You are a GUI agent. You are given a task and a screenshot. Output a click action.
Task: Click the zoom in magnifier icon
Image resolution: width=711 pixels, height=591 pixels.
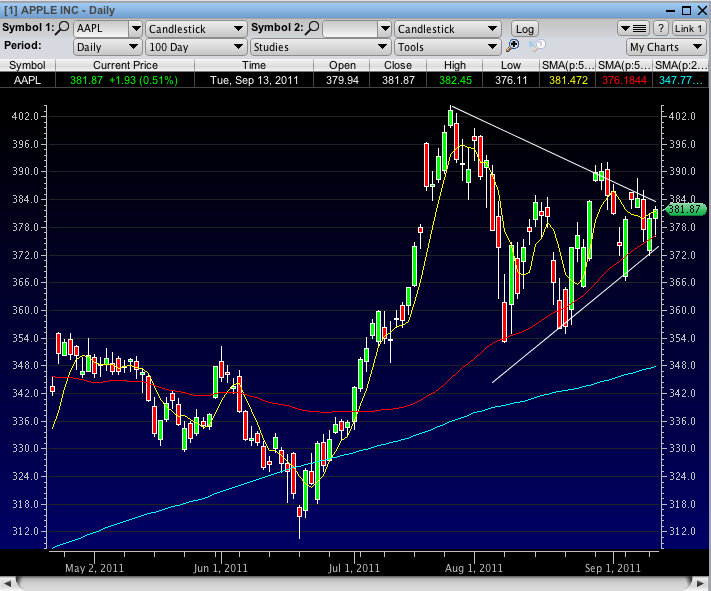[x=513, y=46]
